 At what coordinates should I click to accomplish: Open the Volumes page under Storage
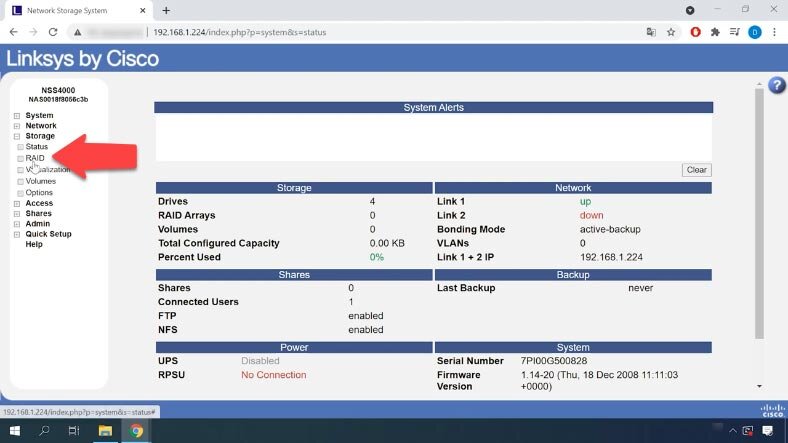click(41, 181)
